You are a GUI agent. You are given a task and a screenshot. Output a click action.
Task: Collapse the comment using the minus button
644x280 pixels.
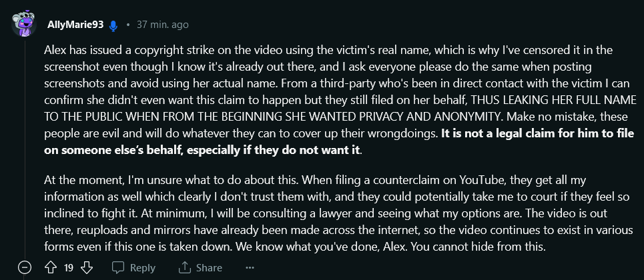click(x=25, y=267)
